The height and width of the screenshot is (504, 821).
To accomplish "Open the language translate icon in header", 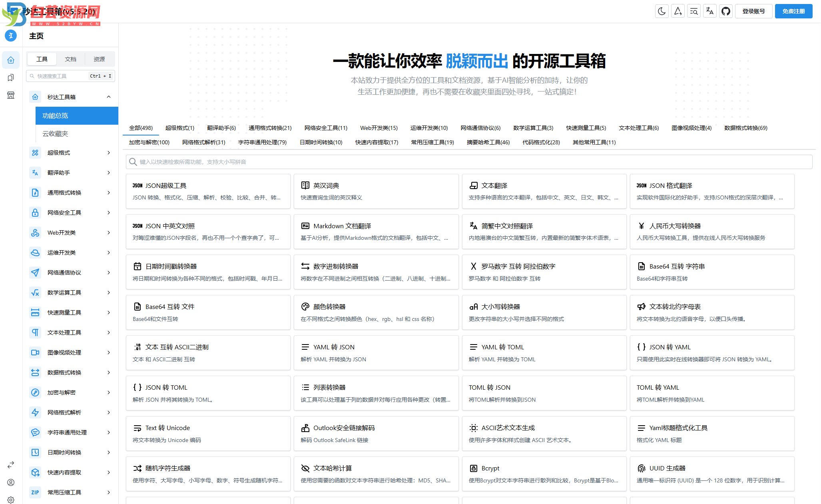I will (710, 11).
